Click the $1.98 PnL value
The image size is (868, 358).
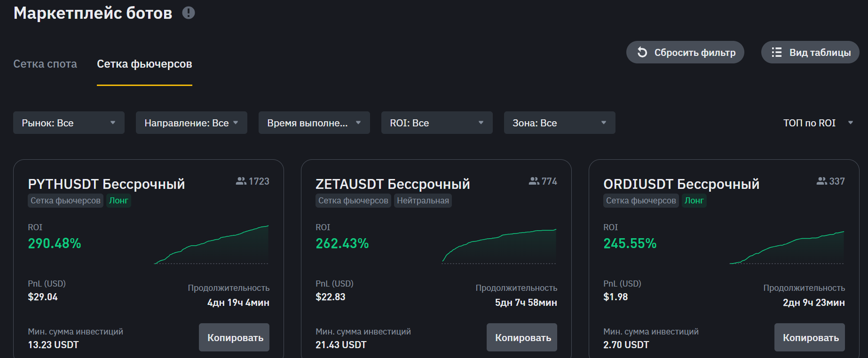click(x=615, y=297)
